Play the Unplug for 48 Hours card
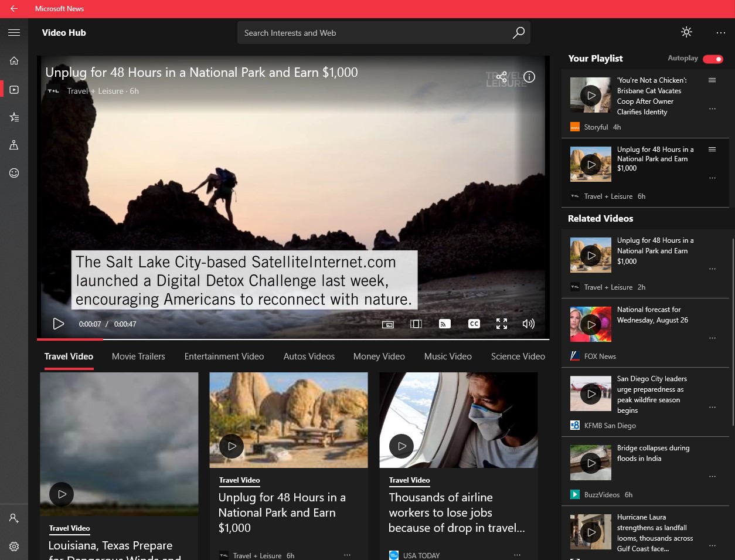The image size is (735, 560). 232,446
